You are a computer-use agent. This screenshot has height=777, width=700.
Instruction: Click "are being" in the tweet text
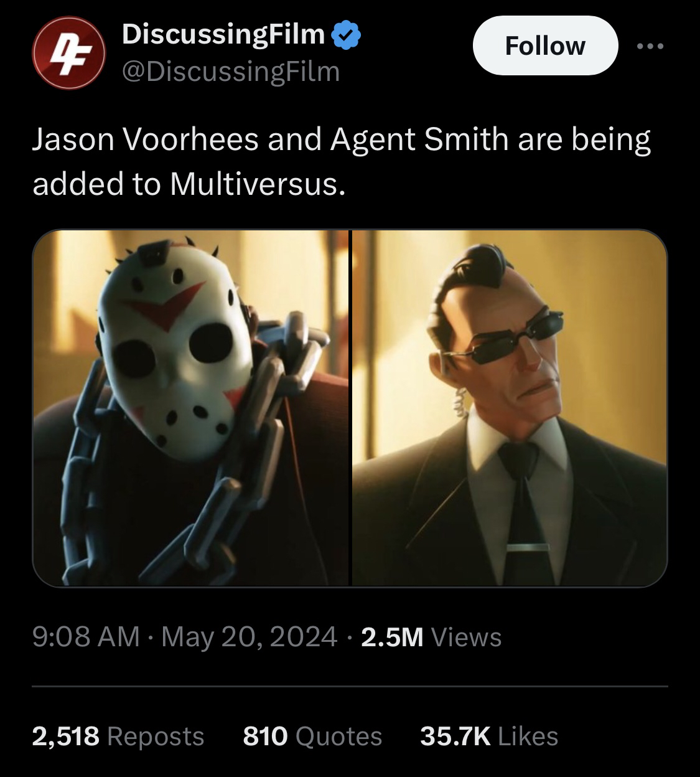[x=584, y=139]
